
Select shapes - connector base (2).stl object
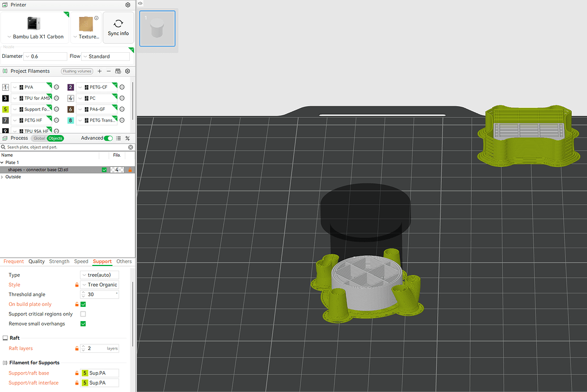point(38,170)
